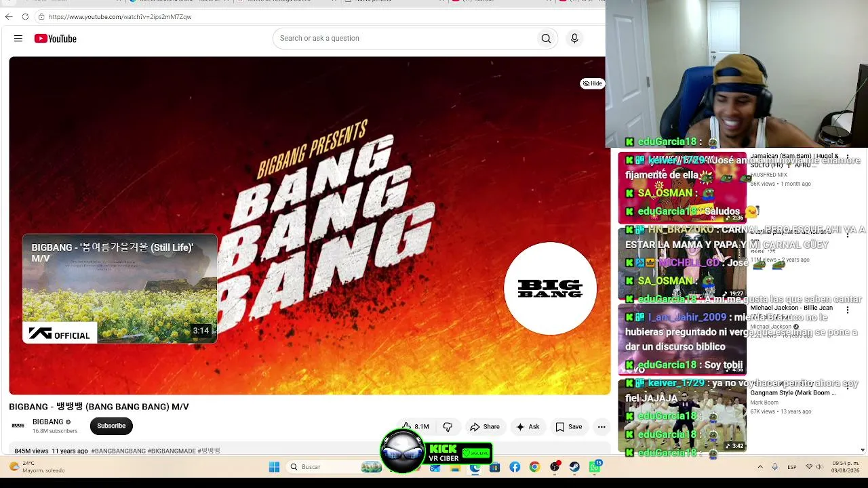Save the video to a playlist
The width and height of the screenshot is (868, 488).
coord(569,427)
